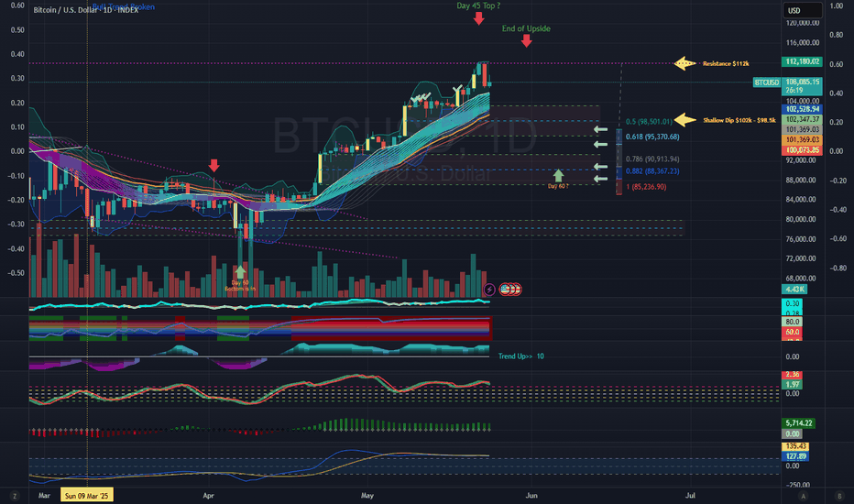Click the cyan 0.30 indicator value
The height and width of the screenshot is (504, 854).
(x=792, y=303)
